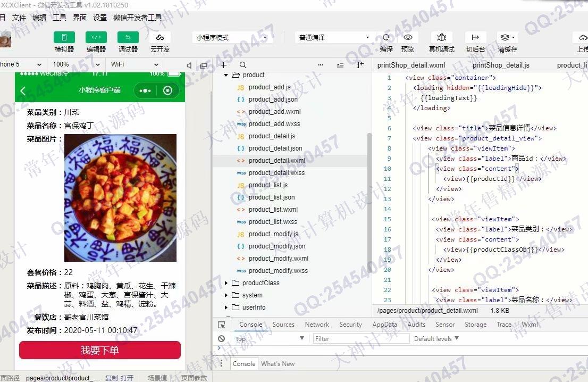Viewport: 588px width, 382px height.
Task: Start 真机调试 remote debugging
Action: click(x=442, y=37)
